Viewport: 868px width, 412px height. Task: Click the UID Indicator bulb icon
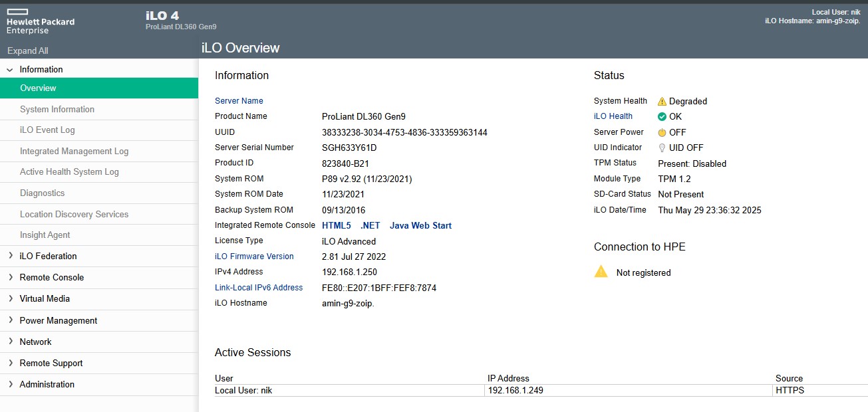(662, 148)
